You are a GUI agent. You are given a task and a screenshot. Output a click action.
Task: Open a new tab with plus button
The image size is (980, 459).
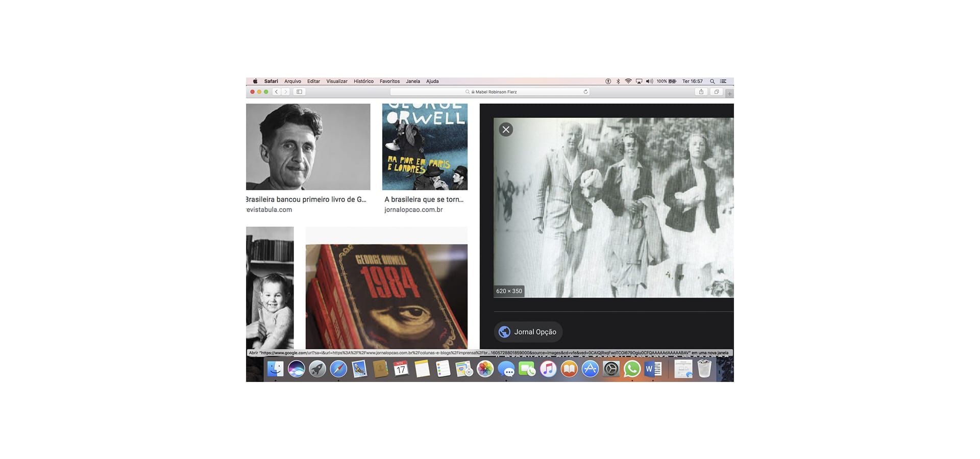tap(729, 93)
